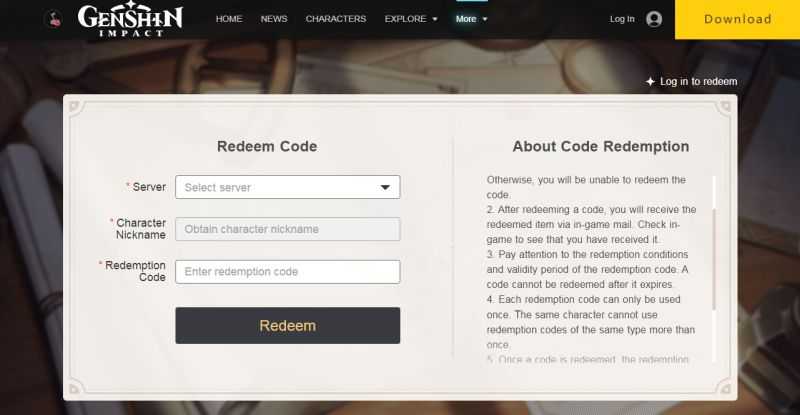Click the Select server combo box

(x=288, y=187)
